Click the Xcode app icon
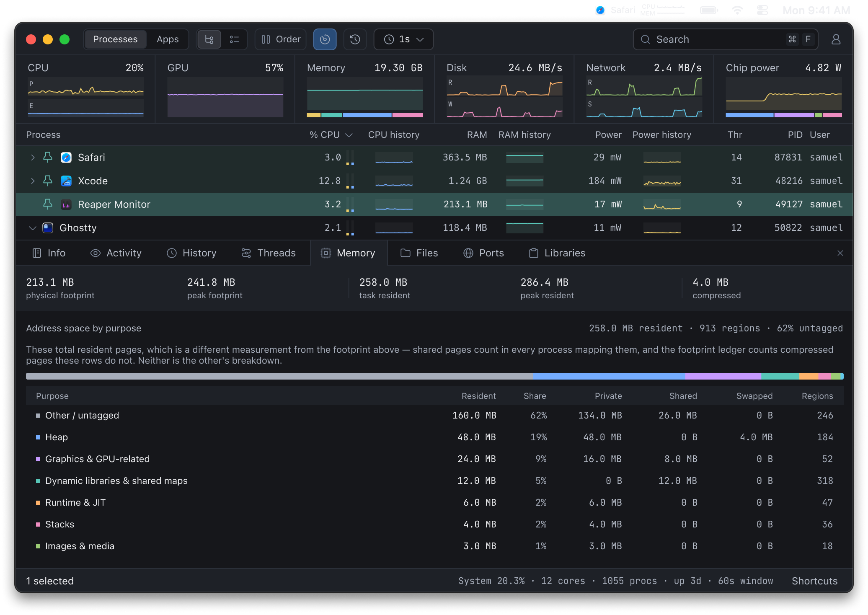Image resolution: width=868 pixels, height=615 pixels. (x=66, y=181)
